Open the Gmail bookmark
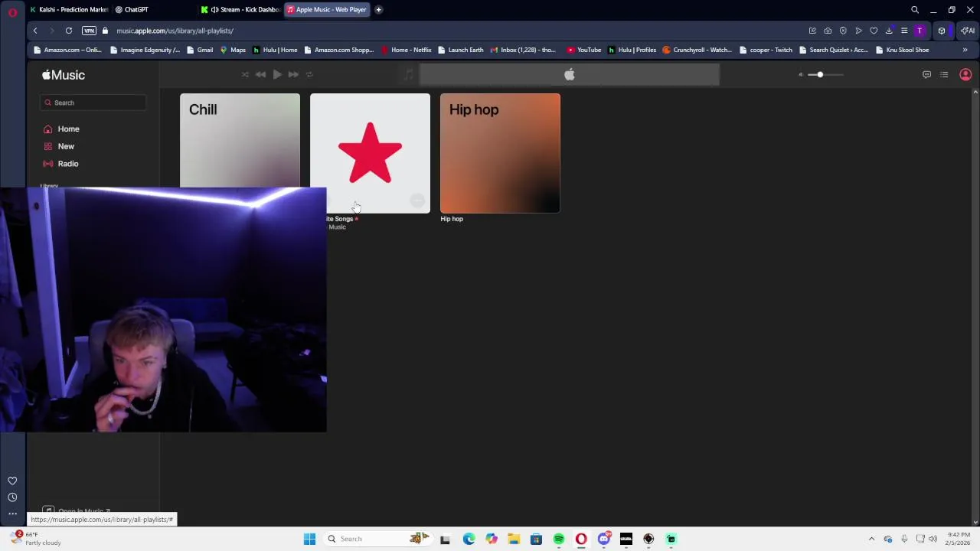This screenshot has height=551, width=980. [x=200, y=50]
